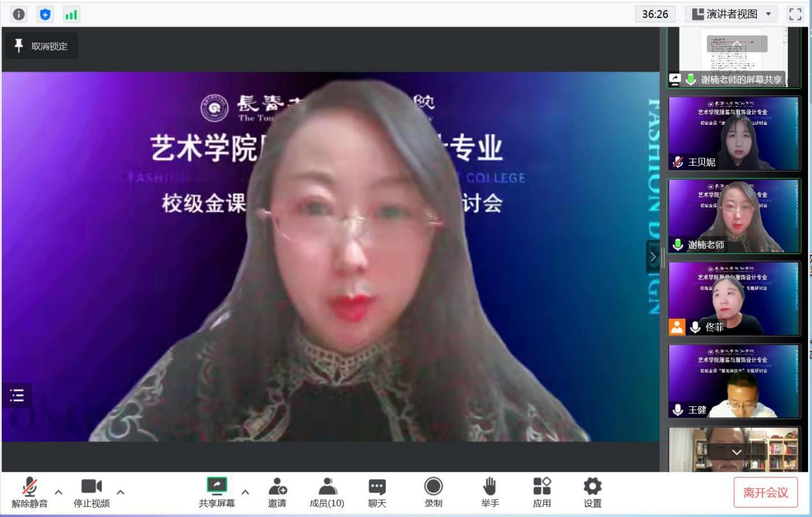Image resolution: width=812 pixels, height=517 pixels.
Task: Select 王健 video thumbnail
Action: tap(735, 381)
